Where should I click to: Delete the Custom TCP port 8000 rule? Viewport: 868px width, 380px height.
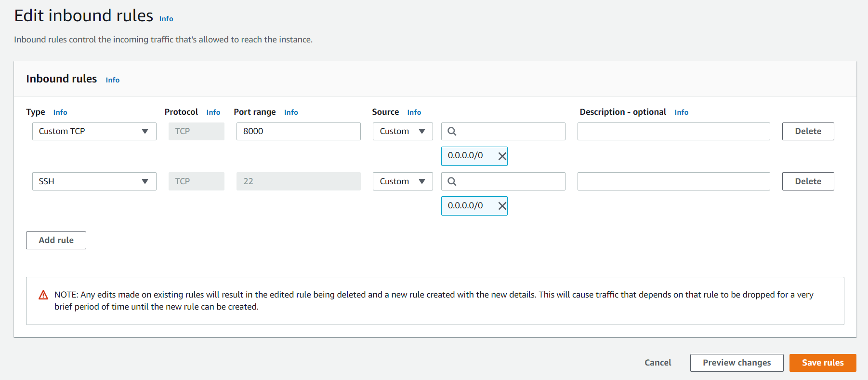[x=808, y=131]
